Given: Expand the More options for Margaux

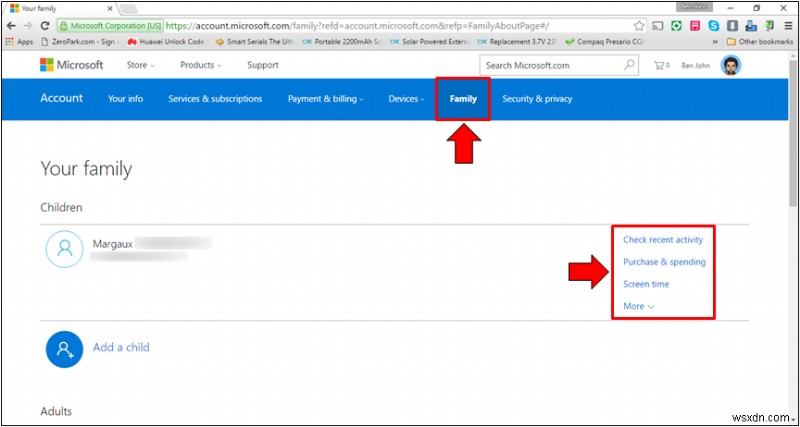Looking at the screenshot, I should (x=639, y=306).
